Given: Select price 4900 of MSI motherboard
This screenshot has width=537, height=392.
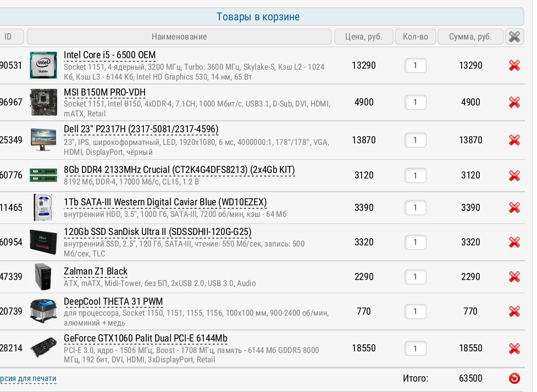Looking at the screenshot, I should 364,102.
